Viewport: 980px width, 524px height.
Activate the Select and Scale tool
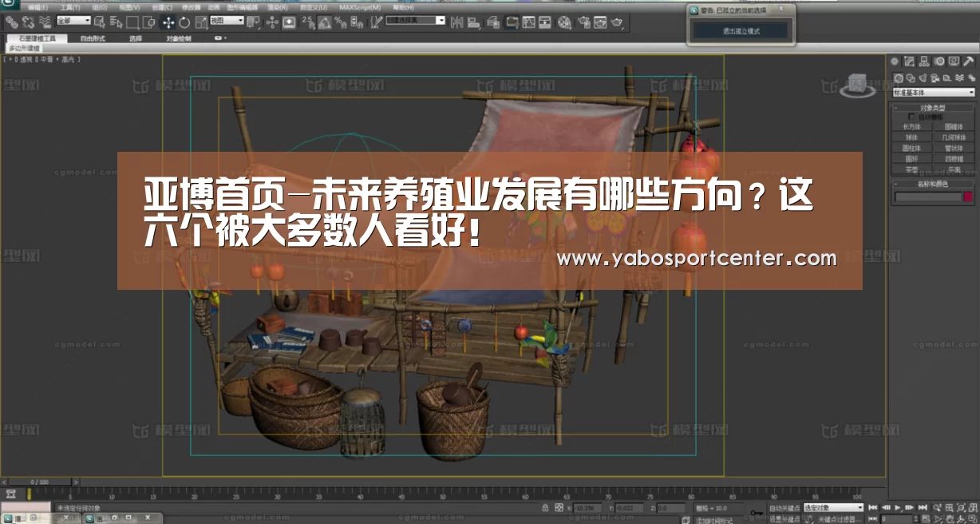(200, 22)
